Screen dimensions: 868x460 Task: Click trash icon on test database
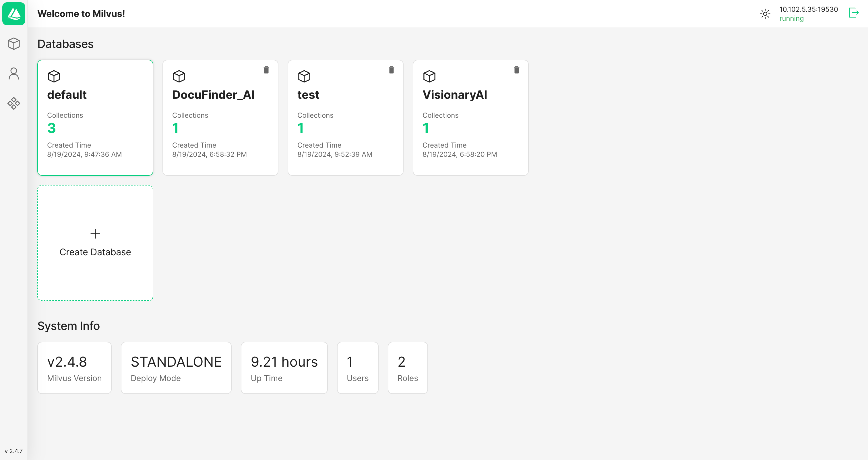391,70
